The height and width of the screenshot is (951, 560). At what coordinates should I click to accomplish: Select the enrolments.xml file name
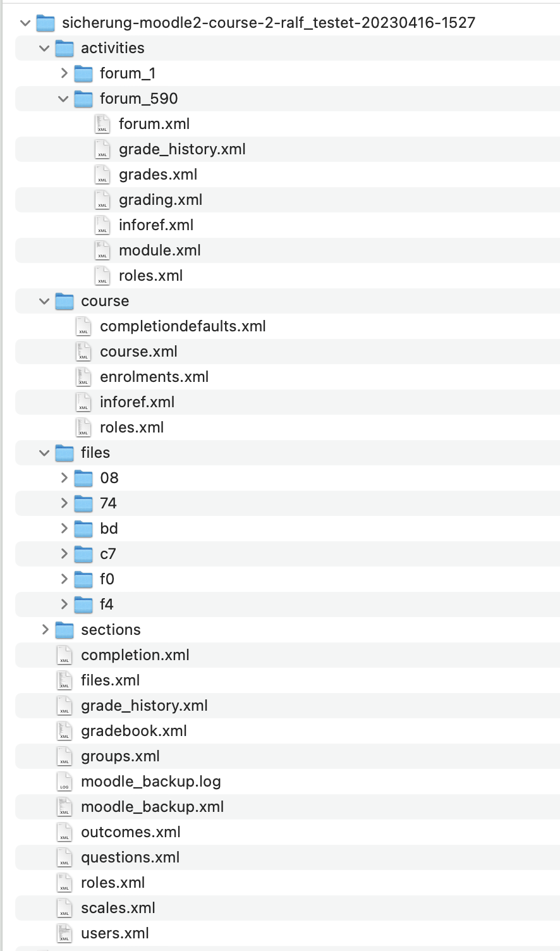[x=154, y=377]
